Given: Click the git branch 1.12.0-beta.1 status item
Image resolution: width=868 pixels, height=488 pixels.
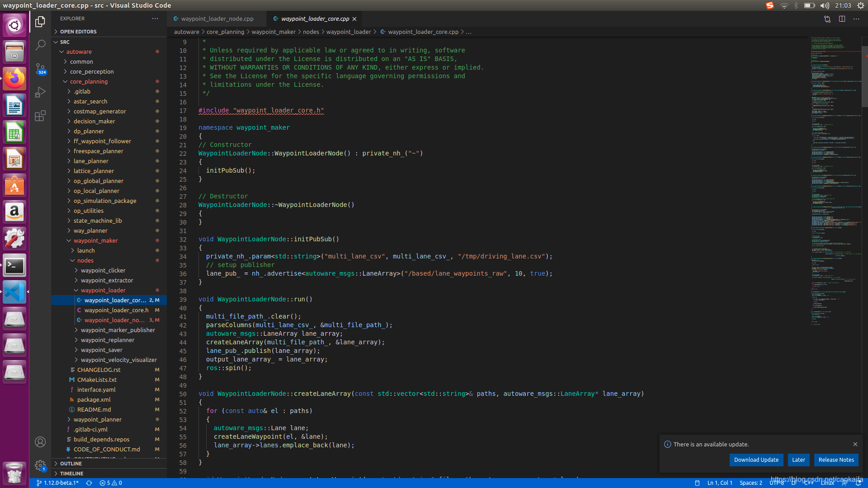Looking at the screenshot, I should (x=57, y=483).
